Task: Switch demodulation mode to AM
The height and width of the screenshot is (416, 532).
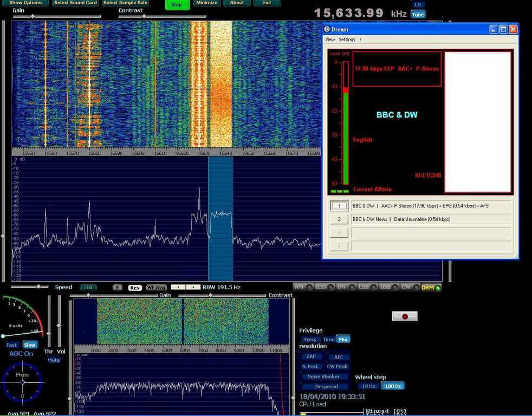Action: (303, 287)
